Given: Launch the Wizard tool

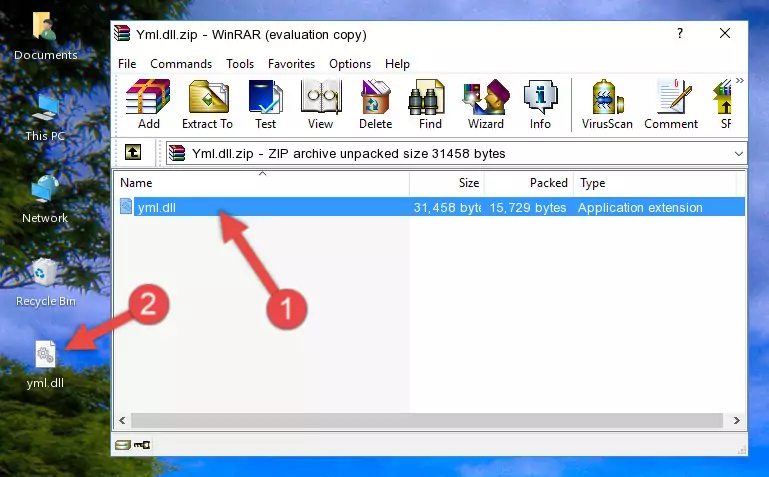Looking at the screenshot, I should click(x=486, y=104).
